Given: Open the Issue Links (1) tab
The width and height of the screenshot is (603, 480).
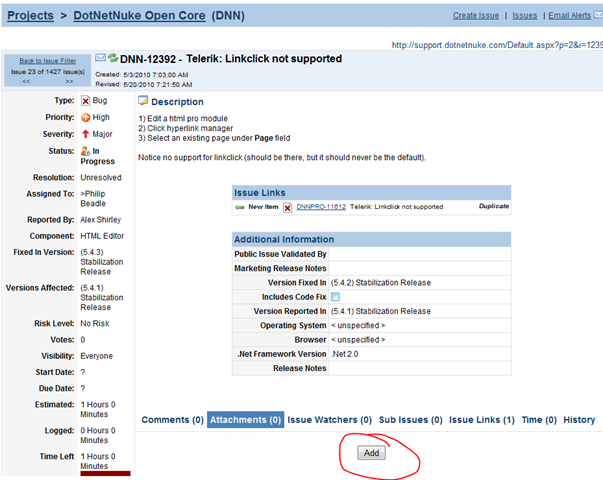Looking at the screenshot, I should coord(482,420).
